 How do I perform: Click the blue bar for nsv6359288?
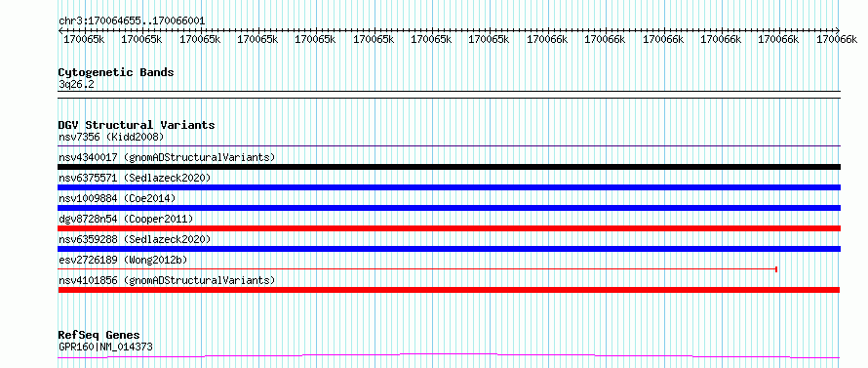(x=449, y=249)
